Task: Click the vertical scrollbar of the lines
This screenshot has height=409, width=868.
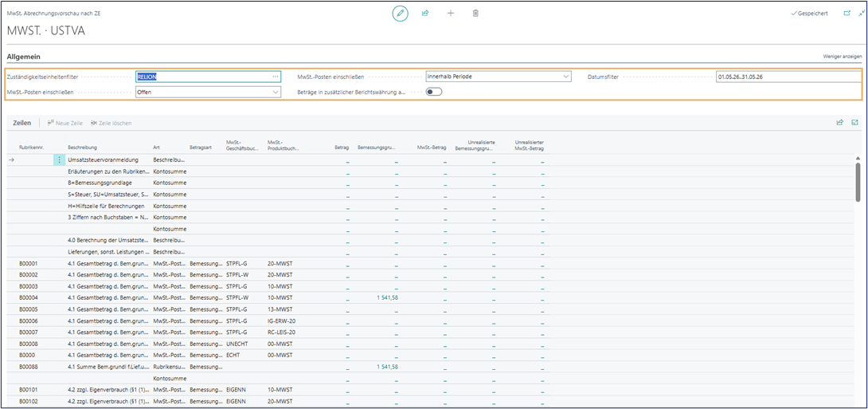Action: click(x=858, y=183)
